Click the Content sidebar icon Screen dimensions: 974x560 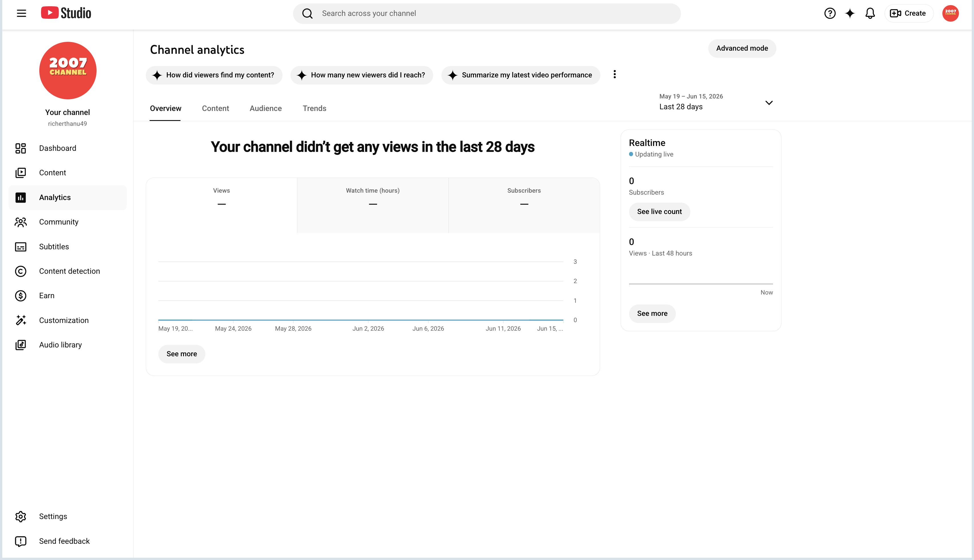click(21, 173)
